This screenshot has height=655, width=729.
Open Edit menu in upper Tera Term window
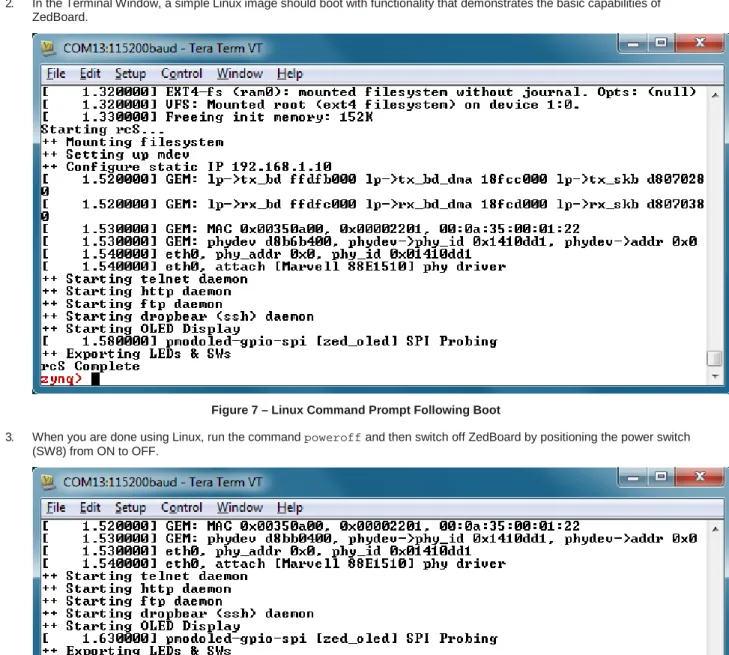[90, 73]
